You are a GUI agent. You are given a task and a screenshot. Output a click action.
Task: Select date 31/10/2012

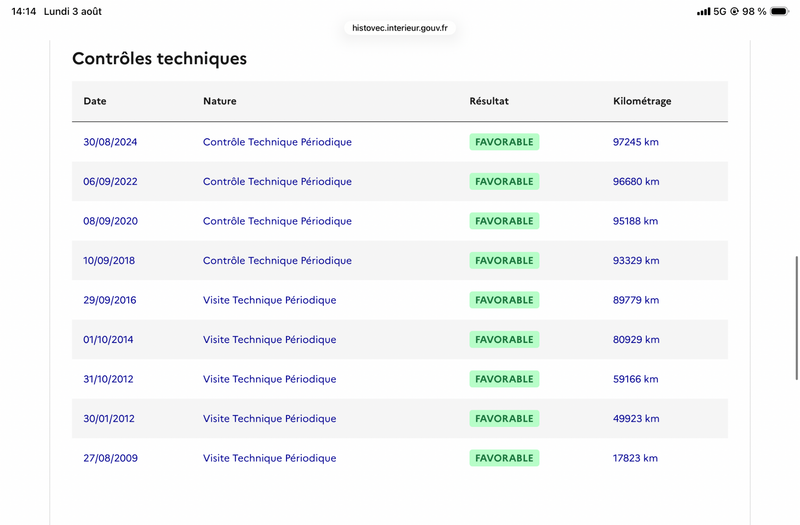(x=108, y=379)
